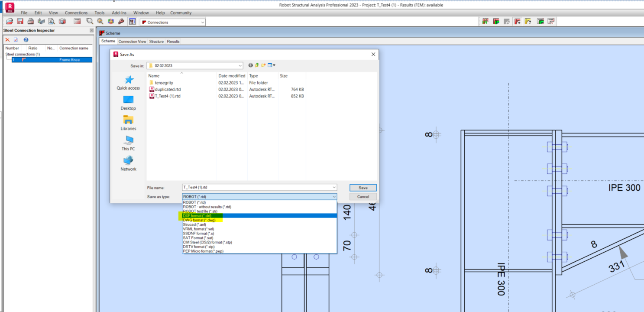
Task: Open the Add-Ins menu
Action: (x=119, y=13)
